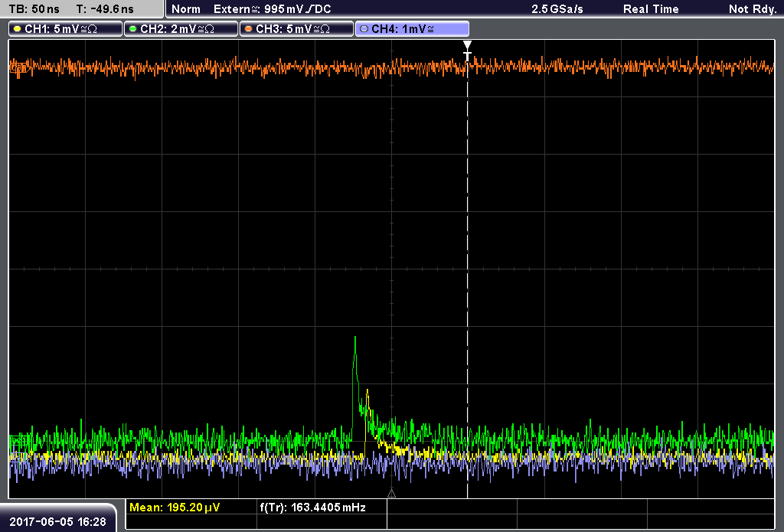Click the CH4 indicator circle

click(364, 29)
